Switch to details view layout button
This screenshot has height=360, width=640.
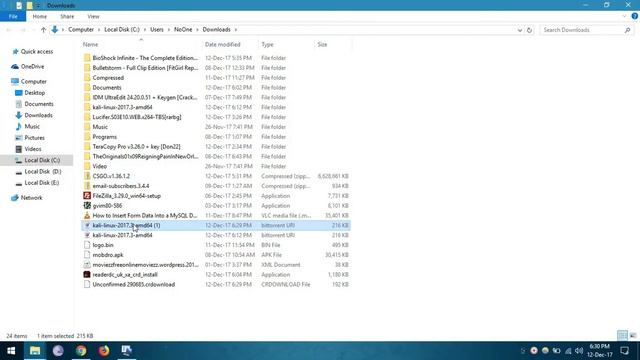tap(622, 336)
